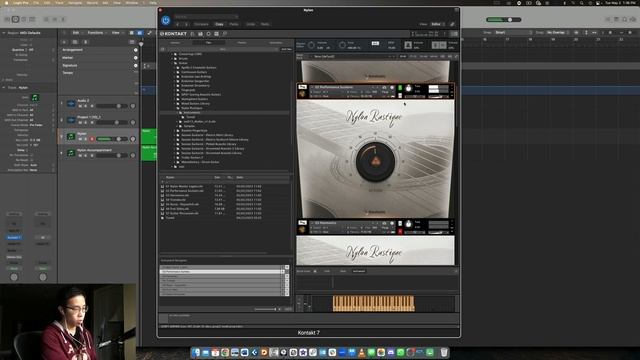The width and height of the screenshot is (640, 360).
Task: Select the Nylon Rustique folder
Action: 191,108
